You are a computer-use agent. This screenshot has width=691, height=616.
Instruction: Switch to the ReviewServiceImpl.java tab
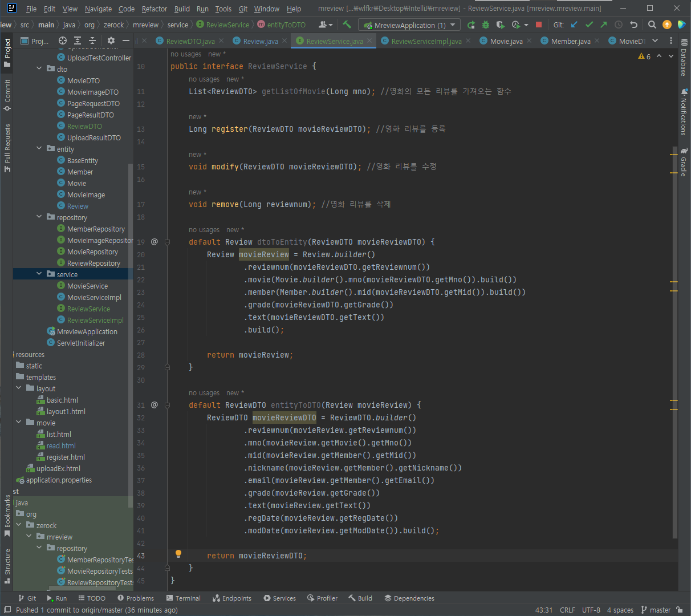tap(426, 41)
